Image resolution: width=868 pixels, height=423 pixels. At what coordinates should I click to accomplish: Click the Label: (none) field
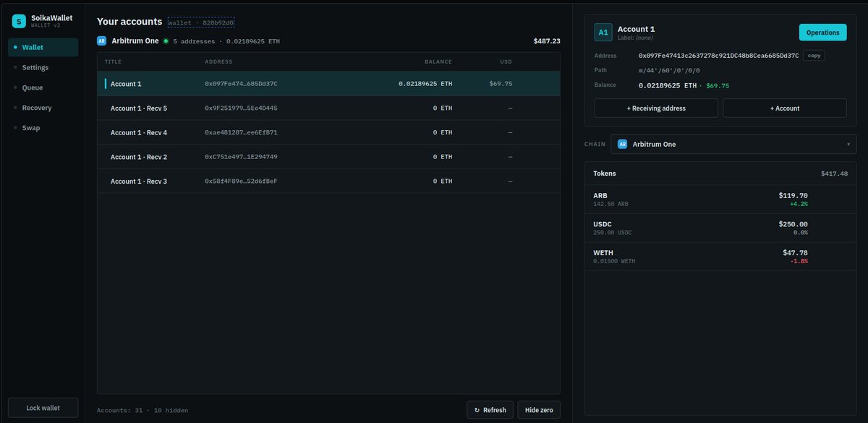(x=636, y=38)
